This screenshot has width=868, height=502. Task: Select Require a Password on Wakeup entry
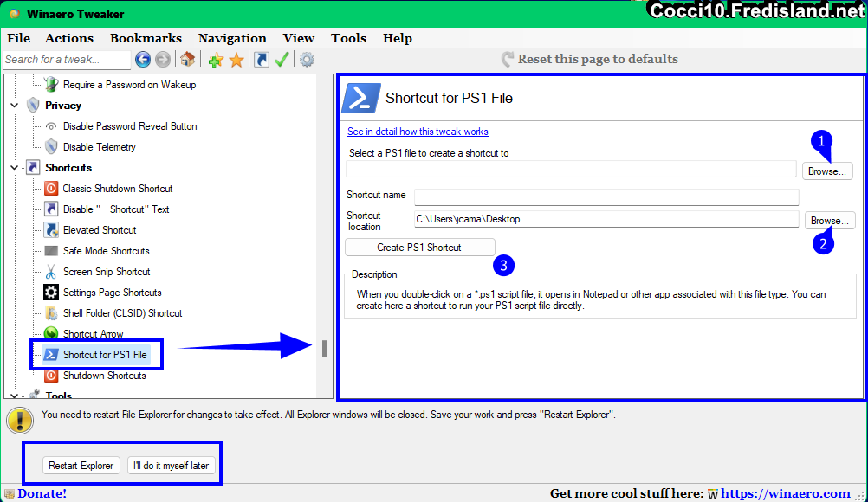[x=130, y=85]
